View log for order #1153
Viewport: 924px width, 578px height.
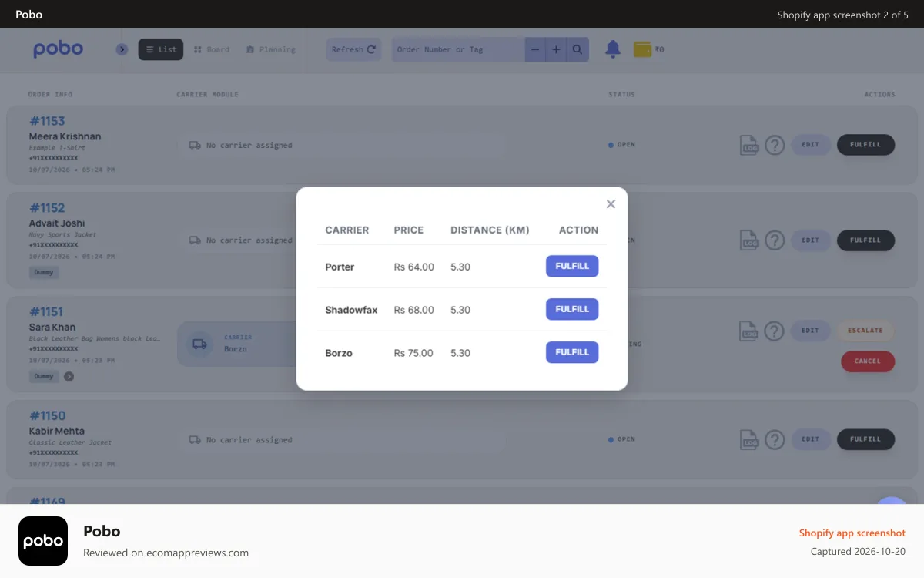coord(749,145)
